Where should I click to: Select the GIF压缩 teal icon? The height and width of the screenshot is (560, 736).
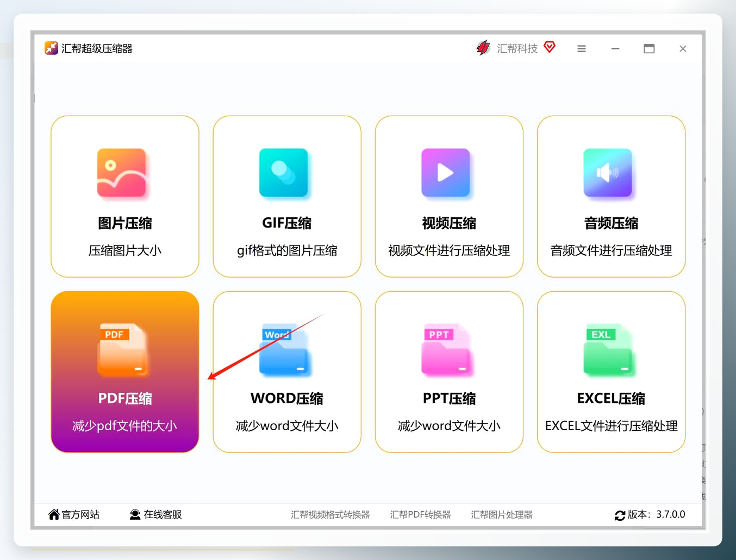(x=284, y=173)
